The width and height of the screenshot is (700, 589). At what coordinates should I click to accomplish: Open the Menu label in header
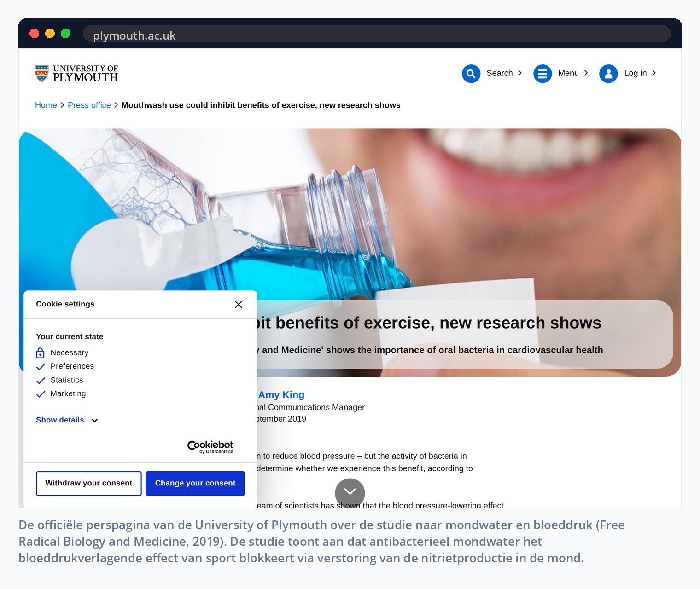pos(568,73)
